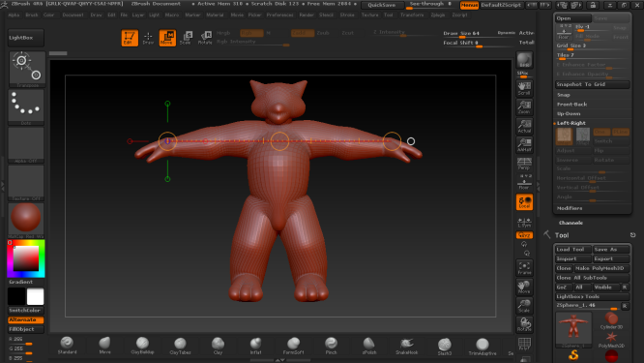Toggle the Move transpose button
This screenshot has width=644, height=363.
point(167,38)
